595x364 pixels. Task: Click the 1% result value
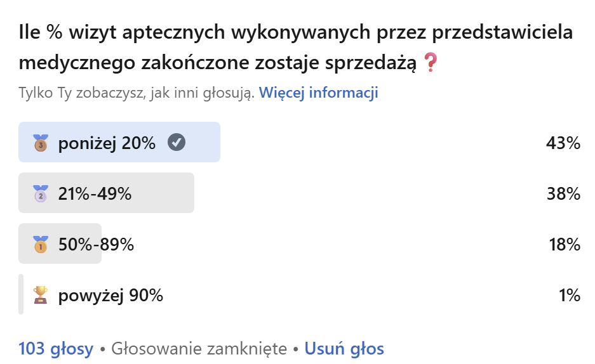coord(570,296)
